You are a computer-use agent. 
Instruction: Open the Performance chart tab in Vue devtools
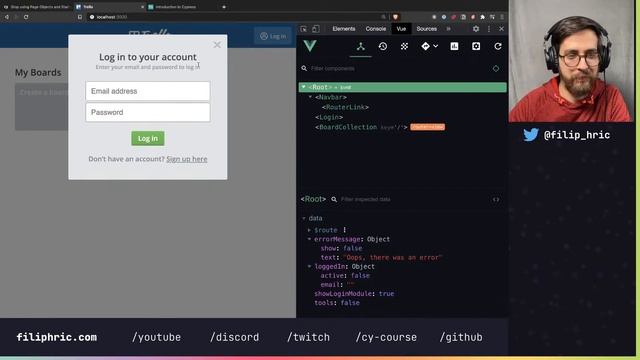pos(454,47)
